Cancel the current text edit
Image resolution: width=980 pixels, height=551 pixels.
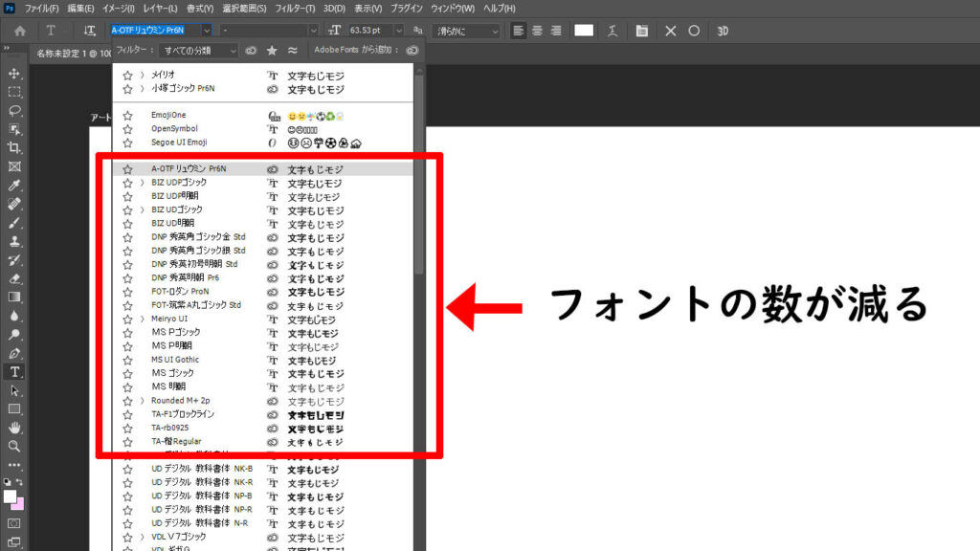pos(671,31)
